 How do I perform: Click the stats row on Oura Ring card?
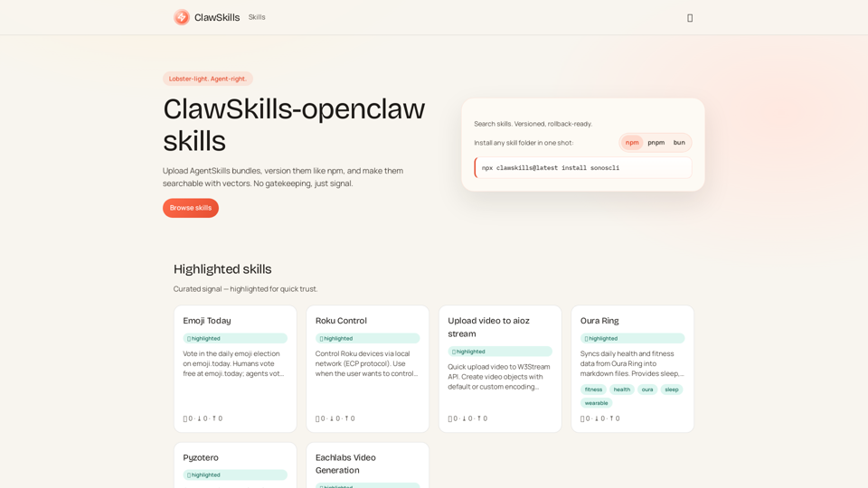600,418
